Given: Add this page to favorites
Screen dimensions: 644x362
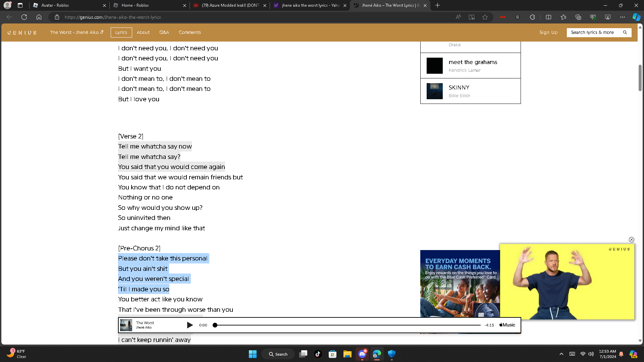Looking at the screenshot, I should 485,17.
